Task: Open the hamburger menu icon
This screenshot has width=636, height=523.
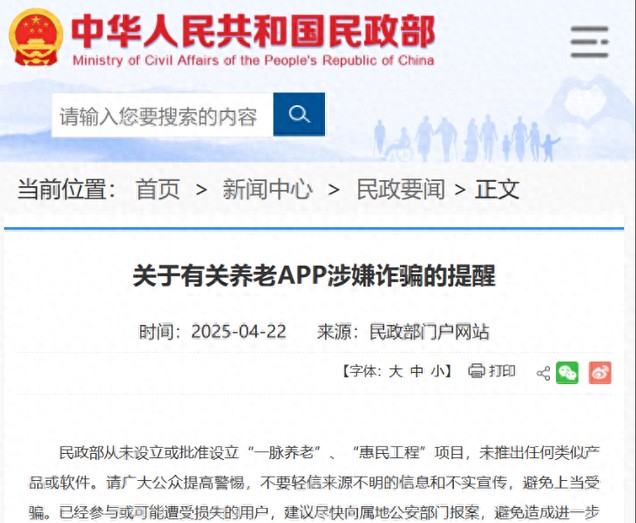Action: (589, 42)
